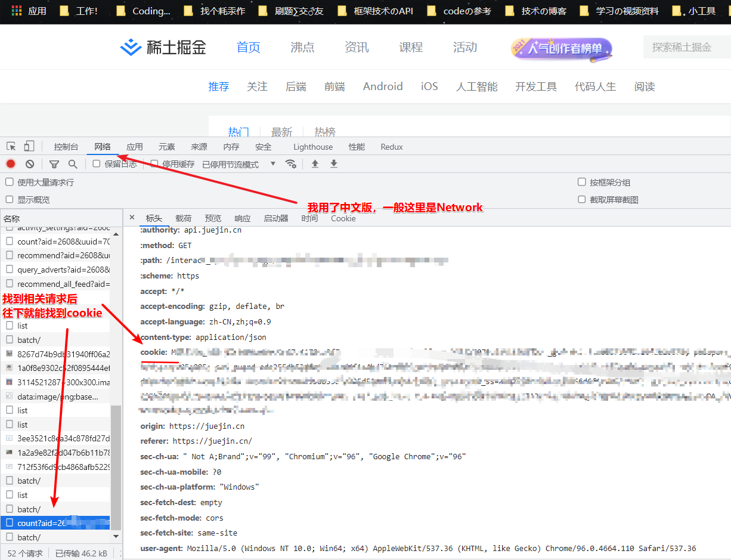The image size is (731, 560).
Task: Check 显示概览 option
Action: pos(10,199)
